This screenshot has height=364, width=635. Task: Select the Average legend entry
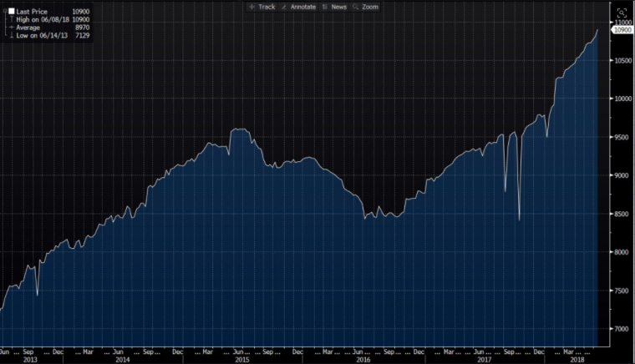(28, 27)
